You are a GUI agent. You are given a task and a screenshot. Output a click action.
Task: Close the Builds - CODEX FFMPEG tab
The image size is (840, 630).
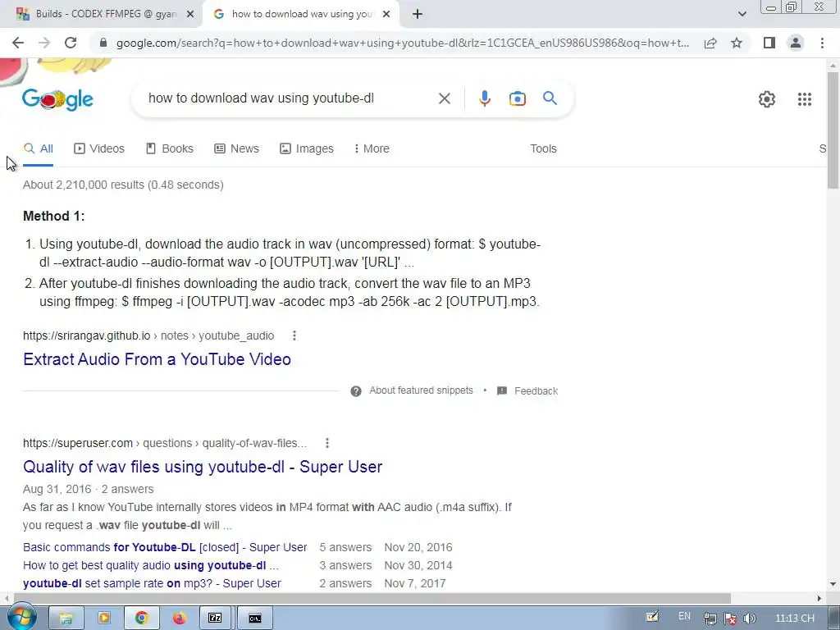[190, 15]
